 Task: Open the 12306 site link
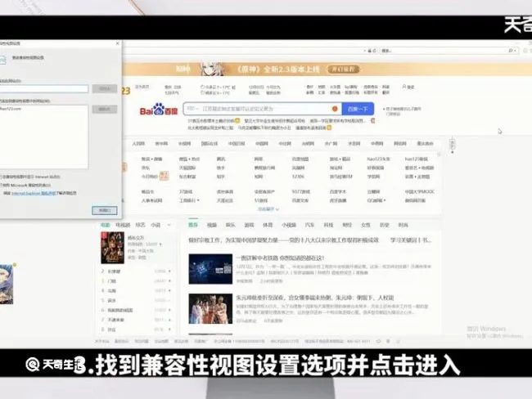click(298, 177)
